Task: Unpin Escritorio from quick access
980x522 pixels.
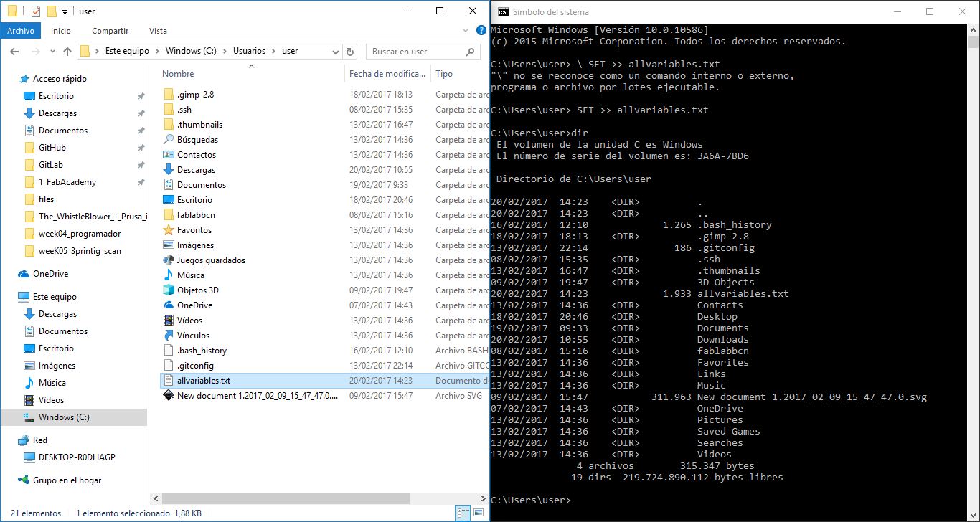Action: point(141,96)
